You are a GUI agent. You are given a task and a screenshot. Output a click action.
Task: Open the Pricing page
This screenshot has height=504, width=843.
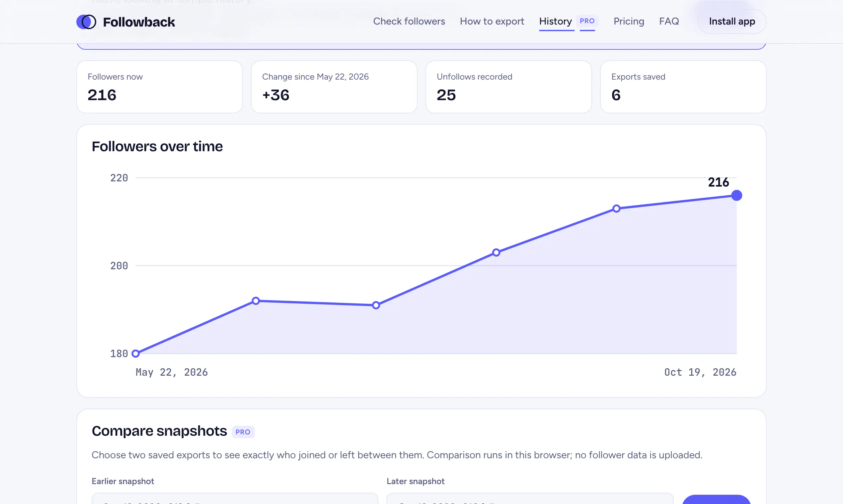coord(629,22)
